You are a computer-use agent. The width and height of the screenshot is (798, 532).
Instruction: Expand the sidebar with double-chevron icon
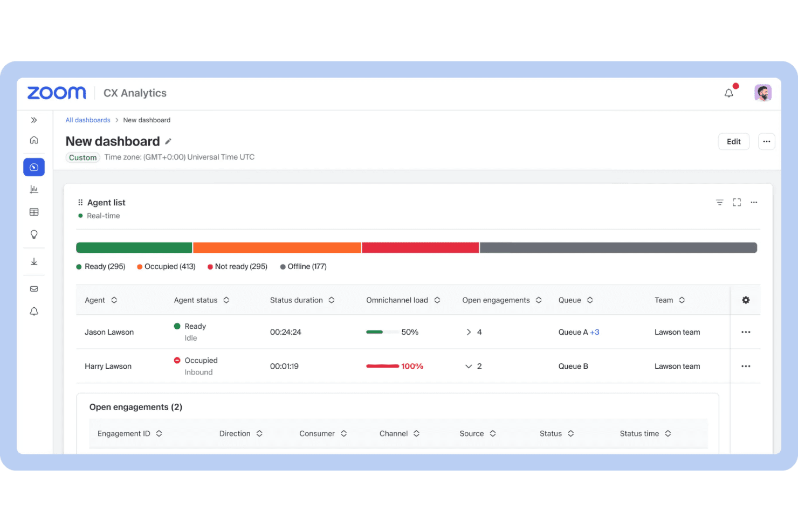coord(34,120)
